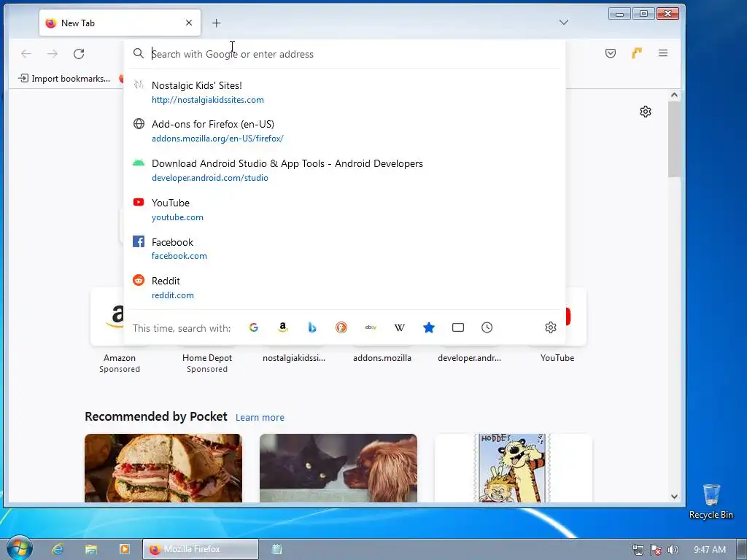
Task: Click the page scrollbar thumb
Action: pos(674,139)
